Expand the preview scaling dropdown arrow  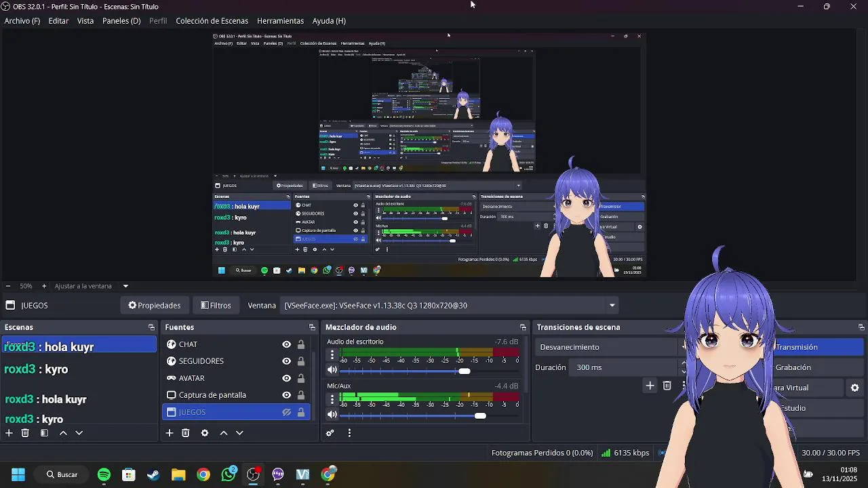(x=125, y=286)
